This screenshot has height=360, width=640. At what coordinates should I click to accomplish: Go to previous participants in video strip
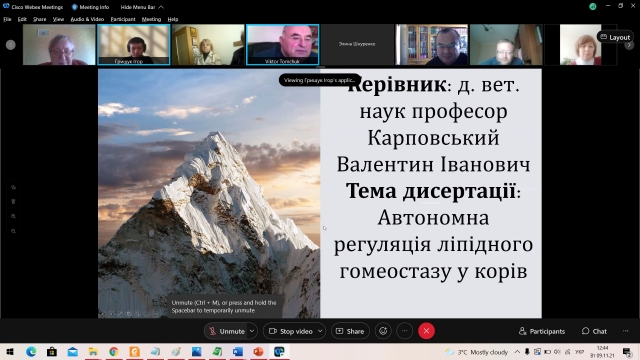[x=11, y=45]
